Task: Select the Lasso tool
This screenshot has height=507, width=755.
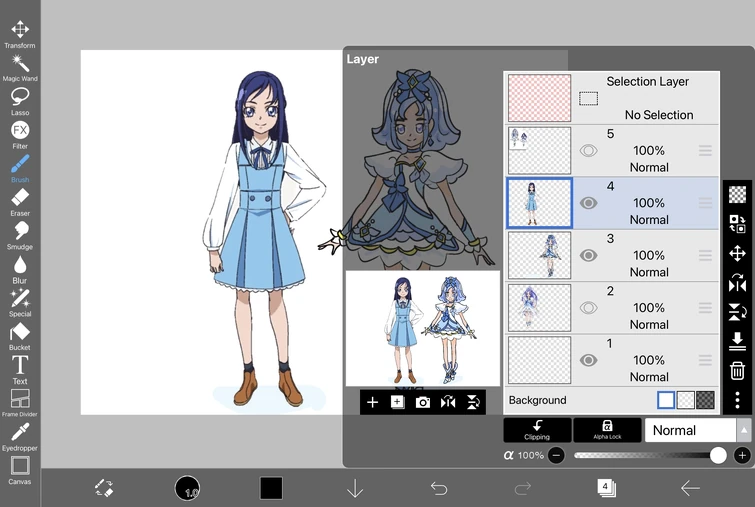Action: point(20,102)
